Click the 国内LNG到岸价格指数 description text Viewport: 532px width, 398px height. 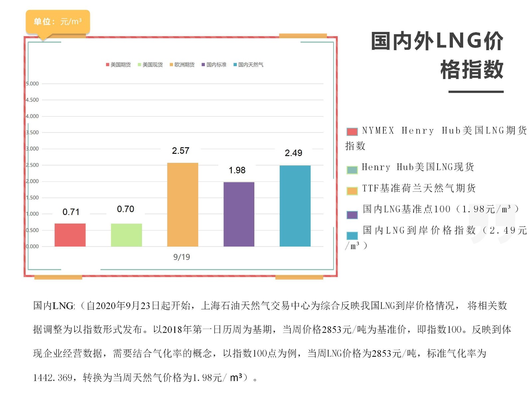pyautogui.click(x=436, y=238)
